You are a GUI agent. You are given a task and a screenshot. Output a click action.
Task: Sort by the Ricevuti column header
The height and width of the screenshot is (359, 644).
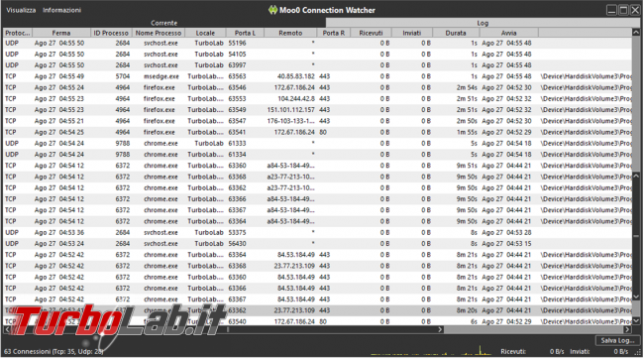click(371, 33)
